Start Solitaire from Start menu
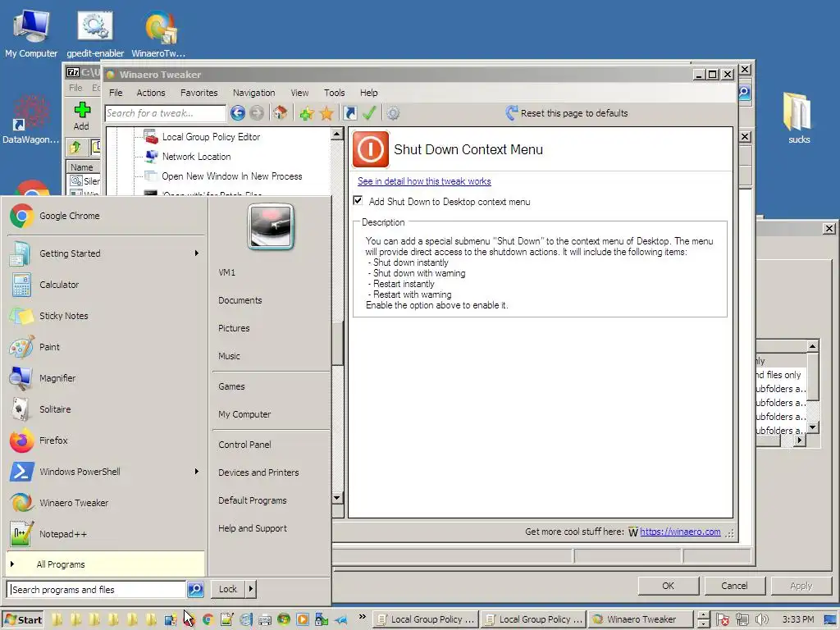 (x=107, y=409)
